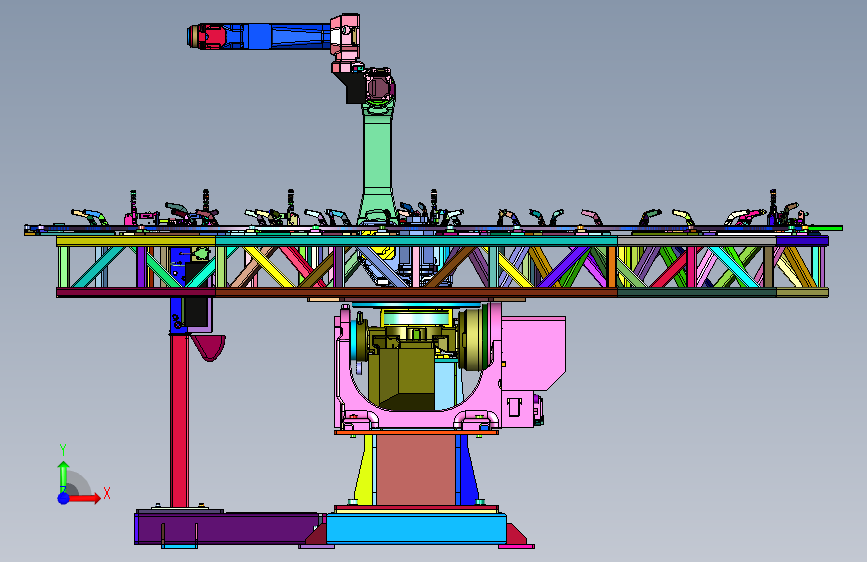Viewport: 867px width, 562px height.
Task: Click the red X axis arrow of triad
Action: (x=84, y=498)
